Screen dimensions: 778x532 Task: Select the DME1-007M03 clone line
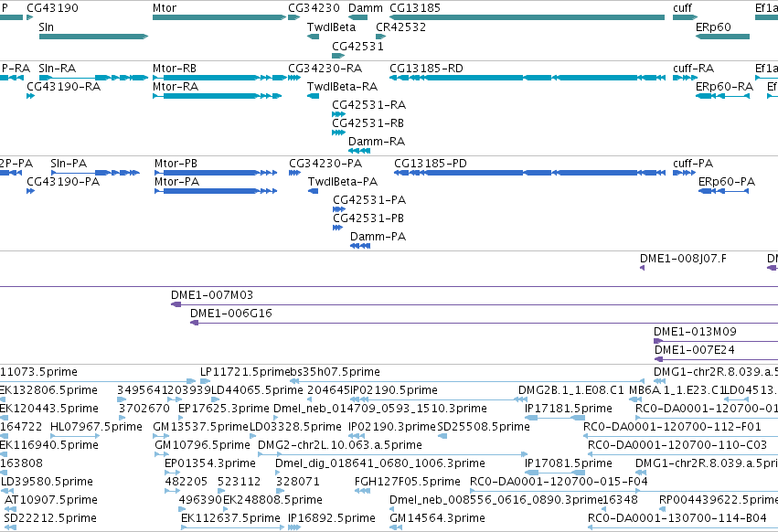[x=474, y=304]
